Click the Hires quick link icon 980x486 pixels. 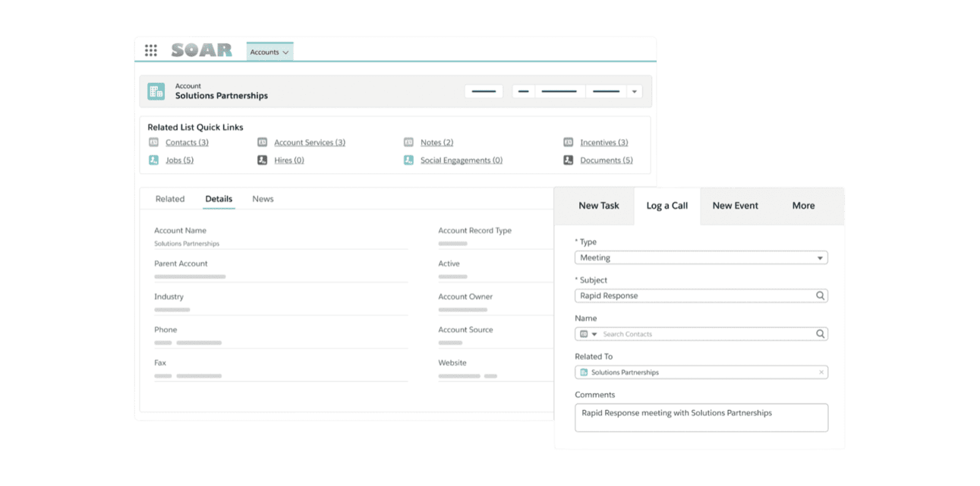pos(262,160)
